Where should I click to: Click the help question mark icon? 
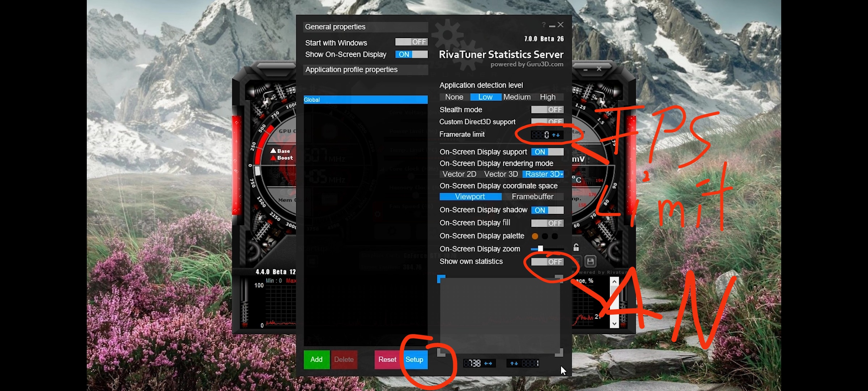pos(544,25)
